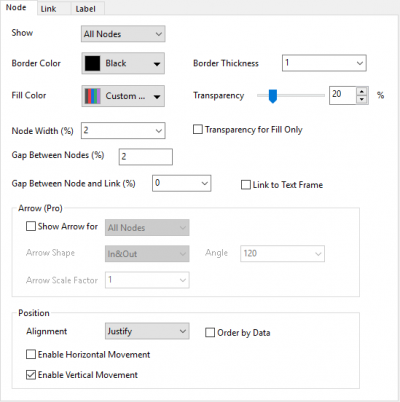
Task: Check the Order by Data checkbox
Action: (x=210, y=332)
